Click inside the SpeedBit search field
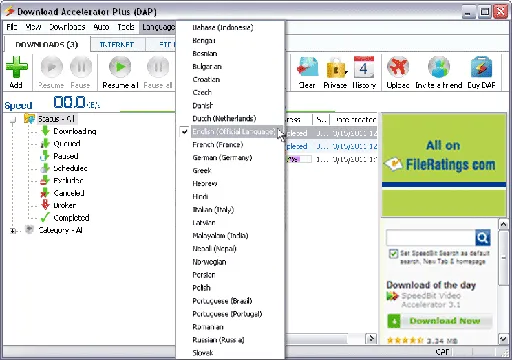Screen dimensions: 512x360 point(431,238)
